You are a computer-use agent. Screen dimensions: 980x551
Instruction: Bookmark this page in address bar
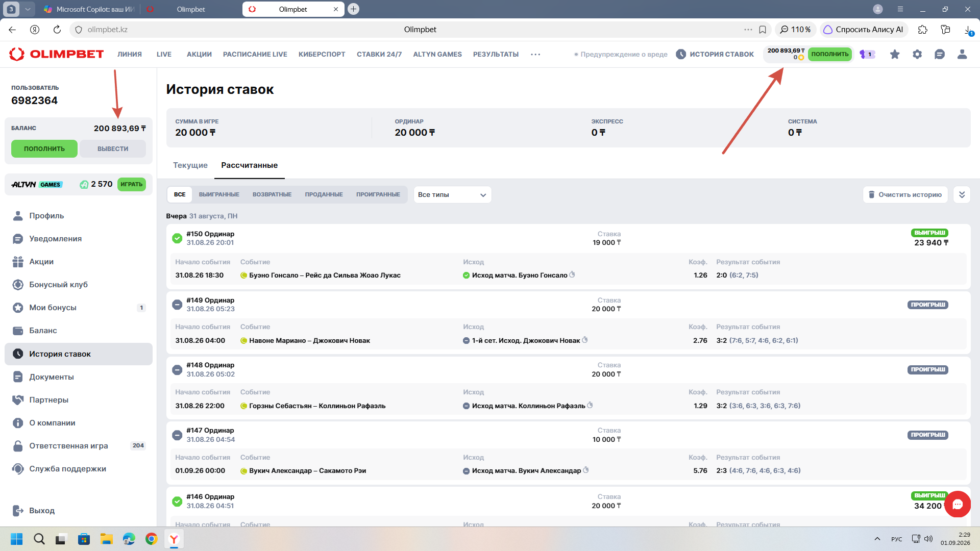(x=763, y=30)
